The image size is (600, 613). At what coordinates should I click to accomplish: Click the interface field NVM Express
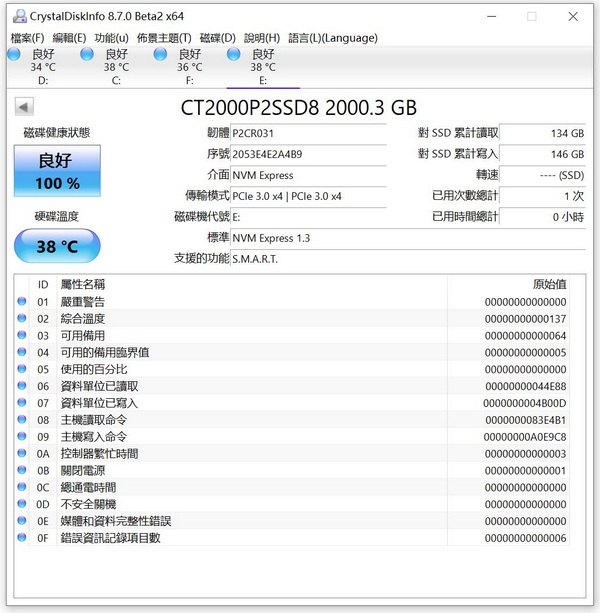(308, 175)
